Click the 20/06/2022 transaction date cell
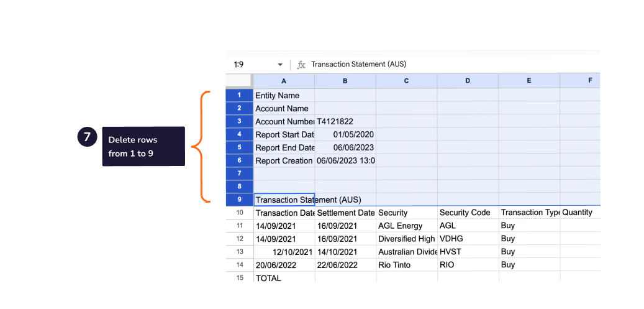This screenshot has height=309, width=644. click(x=284, y=265)
